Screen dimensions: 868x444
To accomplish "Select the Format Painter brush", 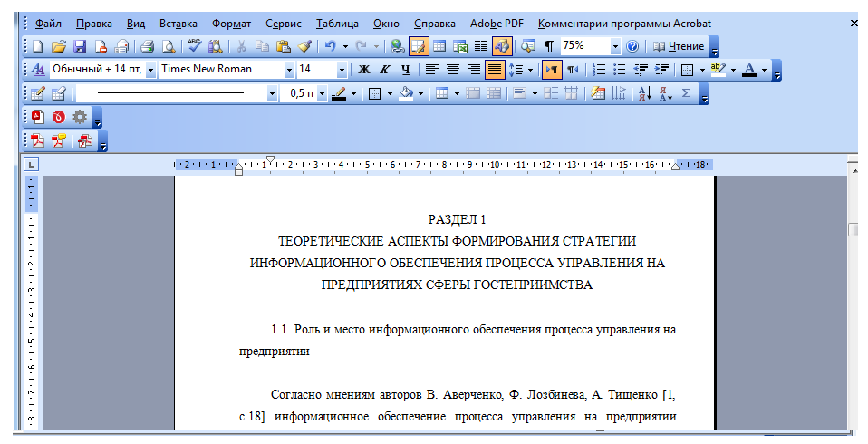I will pyautogui.click(x=304, y=46).
